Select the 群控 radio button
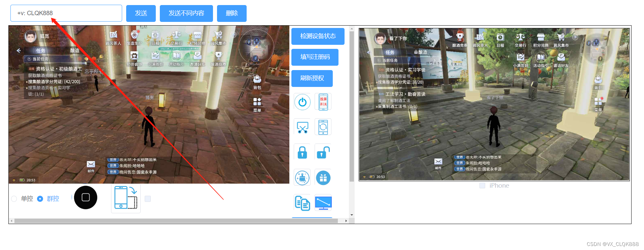 pyautogui.click(x=40, y=199)
